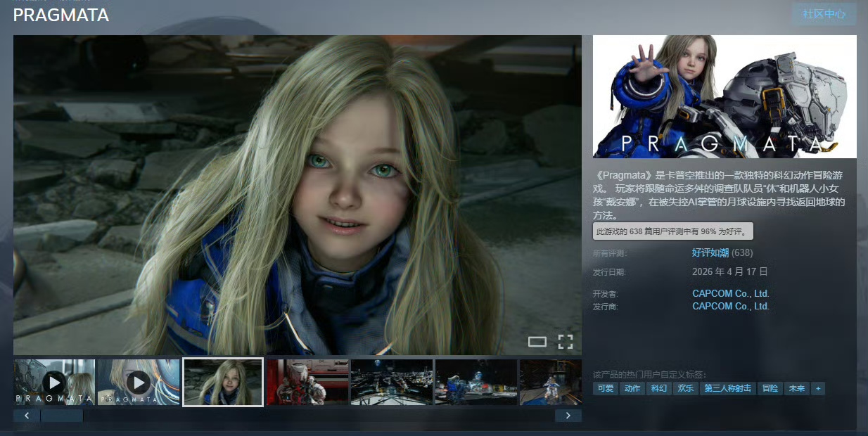This screenshot has height=436, width=868.
Task: Switch screenshot viewer to theater mode
Action: (537, 342)
